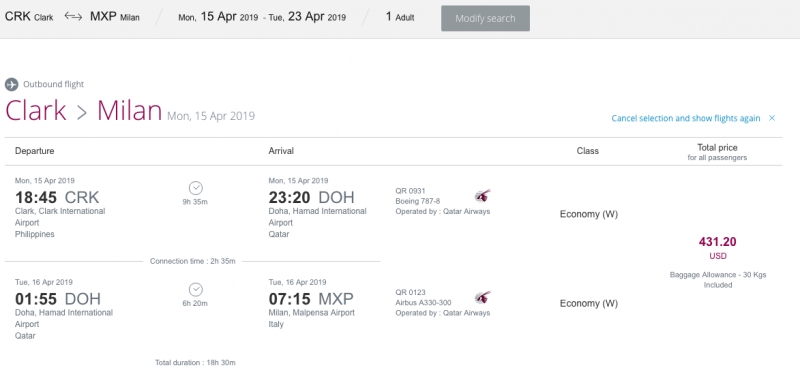This screenshot has width=800, height=372.
Task: Open the 1 Adult passenger selector
Action: tap(400, 17)
